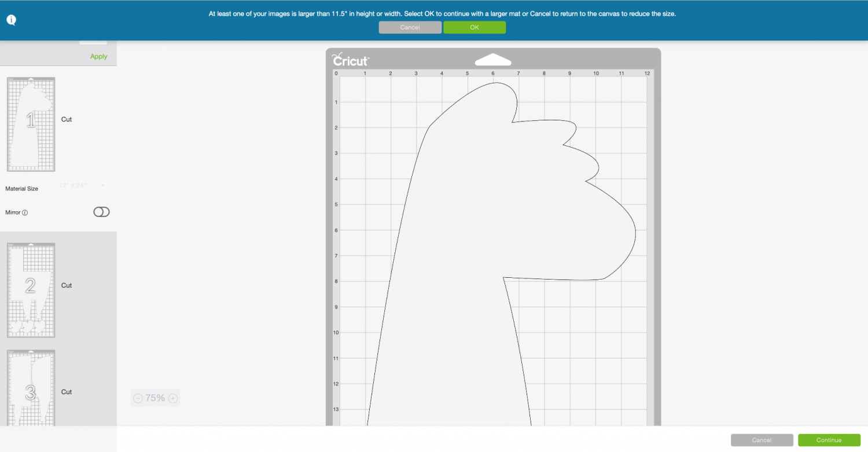Zoom in using the plus icon

tap(172, 398)
